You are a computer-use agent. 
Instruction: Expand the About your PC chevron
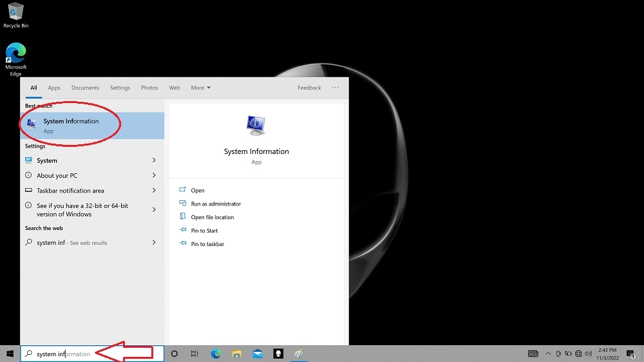tap(154, 175)
